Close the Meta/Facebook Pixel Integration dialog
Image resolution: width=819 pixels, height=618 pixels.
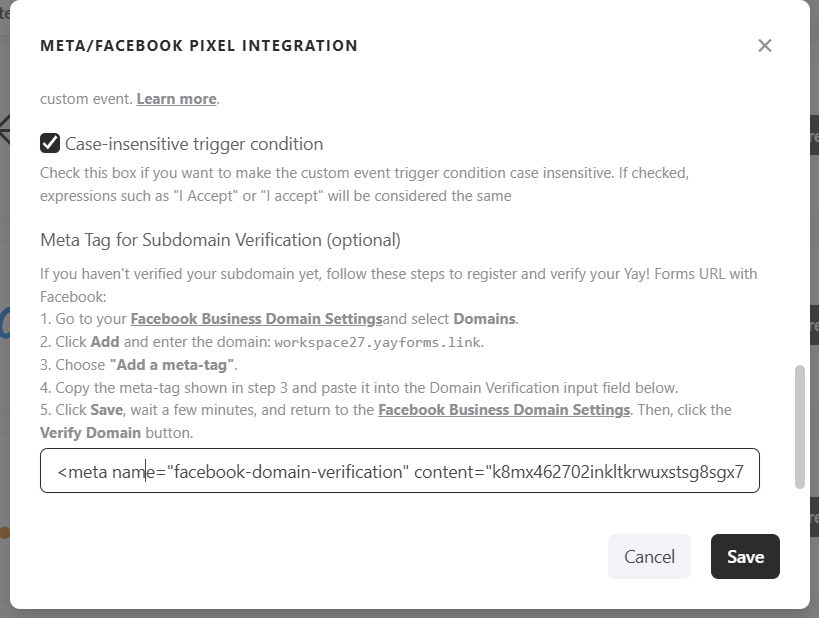tap(765, 46)
